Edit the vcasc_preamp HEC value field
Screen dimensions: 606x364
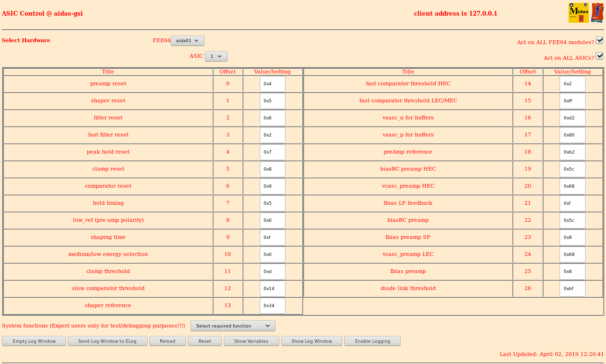572,186
